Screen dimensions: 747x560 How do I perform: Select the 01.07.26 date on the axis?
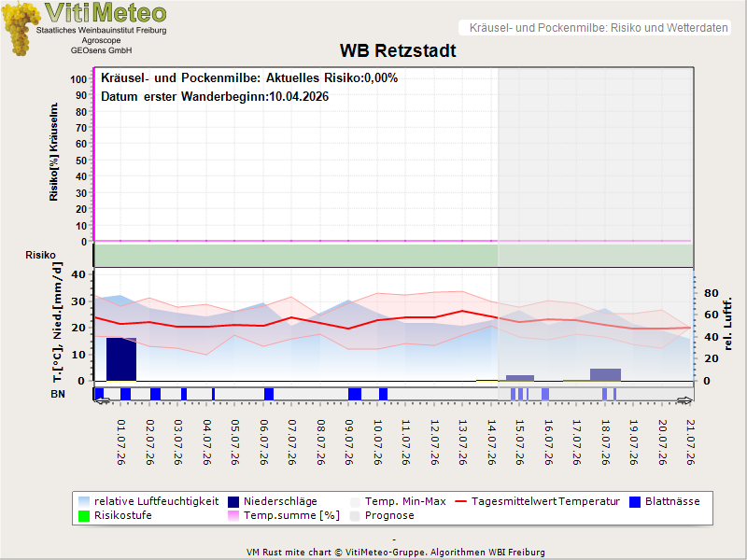[x=121, y=441]
